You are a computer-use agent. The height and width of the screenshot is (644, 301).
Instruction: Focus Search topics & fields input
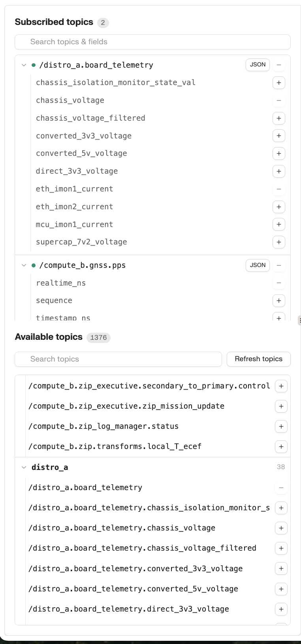pyautogui.click(x=152, y=42)
